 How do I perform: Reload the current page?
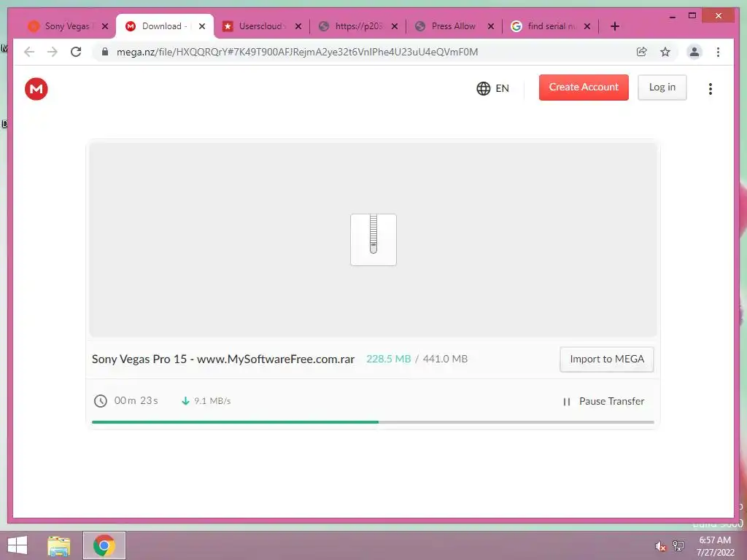point(76,52)
